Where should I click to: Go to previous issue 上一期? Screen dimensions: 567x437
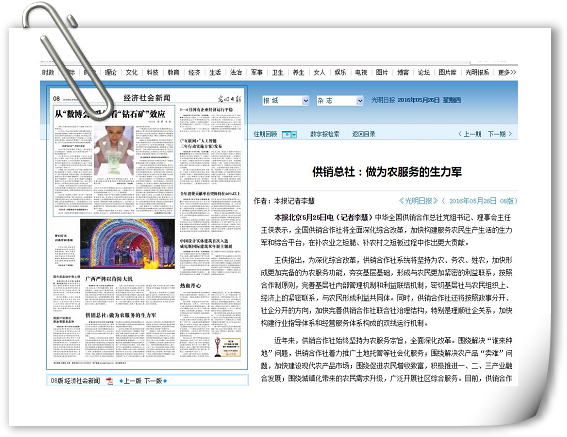pyautogui.click(x=470, y=134)
